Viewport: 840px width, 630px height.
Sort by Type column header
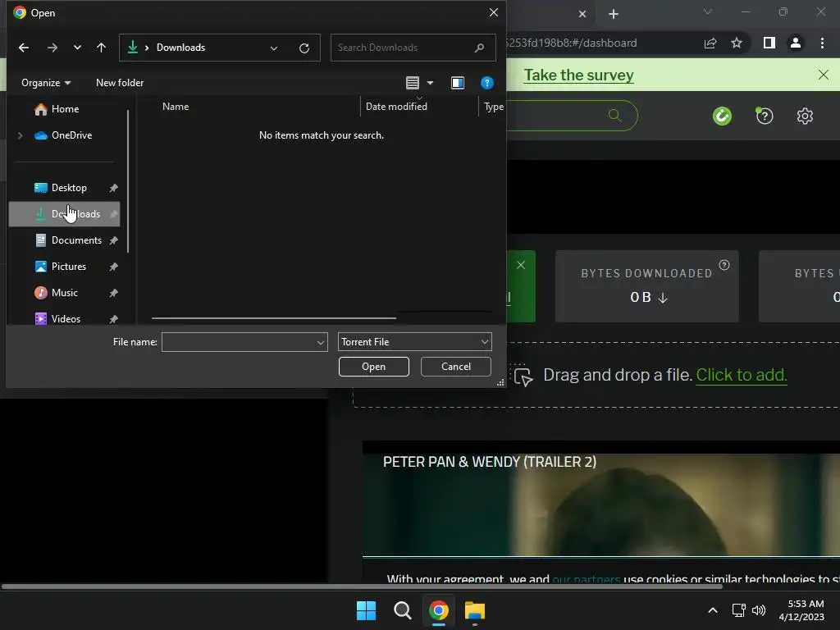(493, 107)
